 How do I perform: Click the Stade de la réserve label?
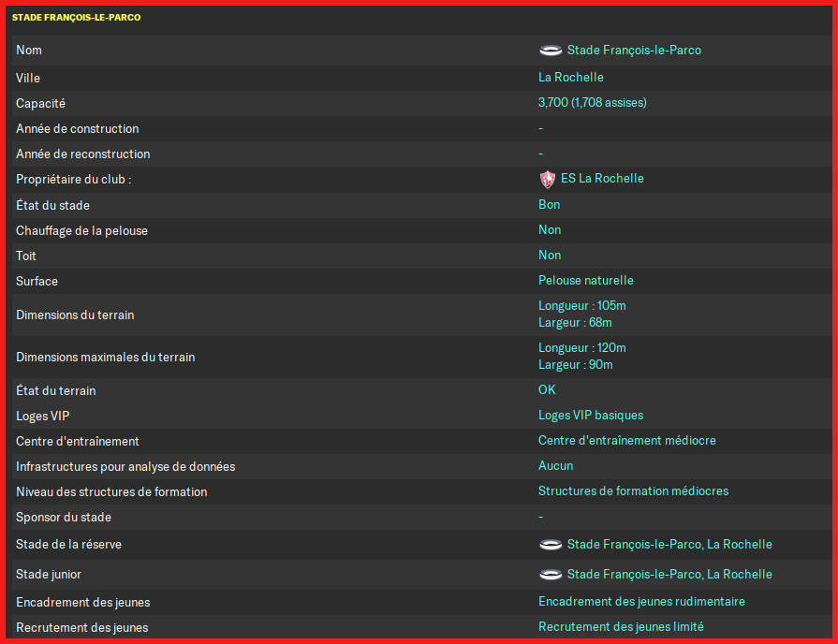point(69,545)
